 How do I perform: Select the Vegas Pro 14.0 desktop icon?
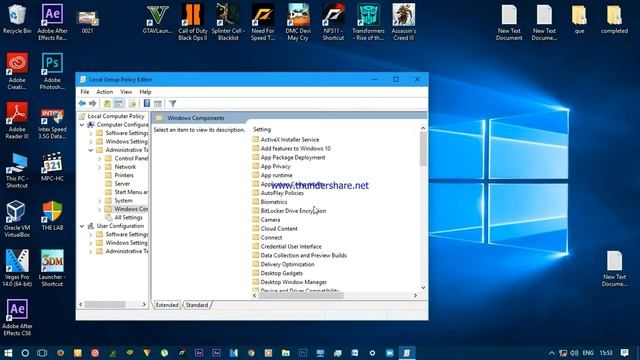click(x=17, y=268)
